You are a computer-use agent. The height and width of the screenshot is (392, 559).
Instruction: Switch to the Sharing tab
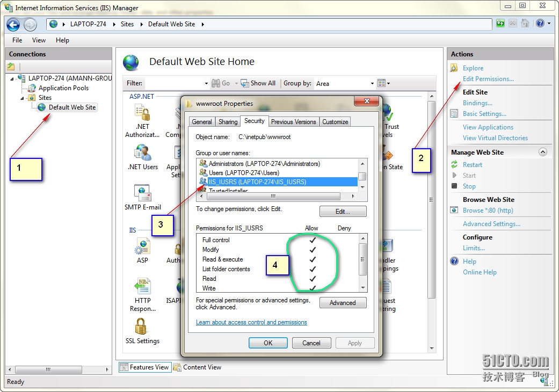[x=228, y=122]
